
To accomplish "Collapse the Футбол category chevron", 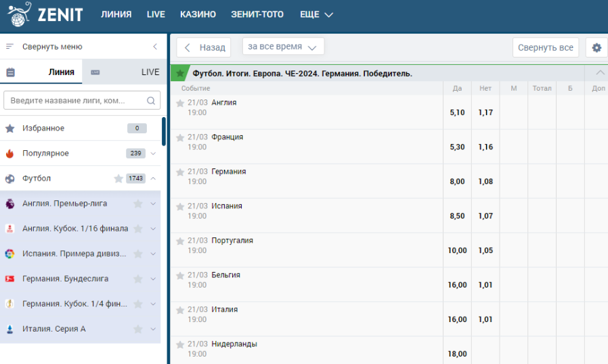I will [x=153, y=179].
